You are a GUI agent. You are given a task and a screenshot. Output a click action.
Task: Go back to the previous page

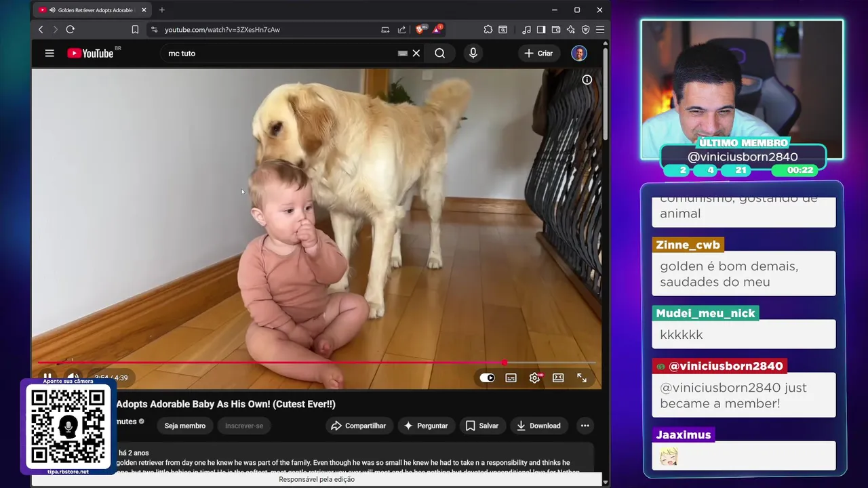click(x=41, y=30)
